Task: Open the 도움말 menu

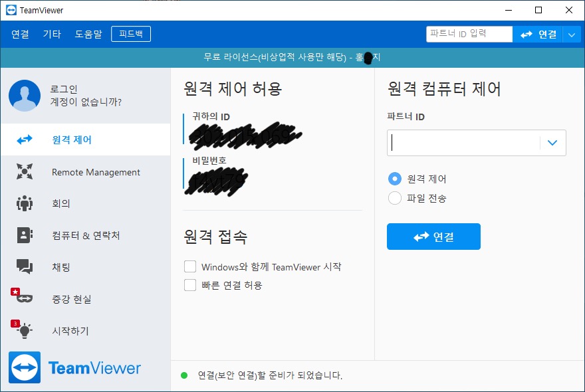Action: pos(88,35)
